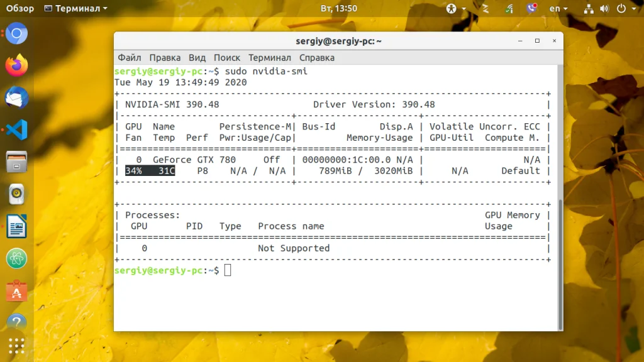
Task: Open the Atom editor icon
Action: tap(17, 259)
